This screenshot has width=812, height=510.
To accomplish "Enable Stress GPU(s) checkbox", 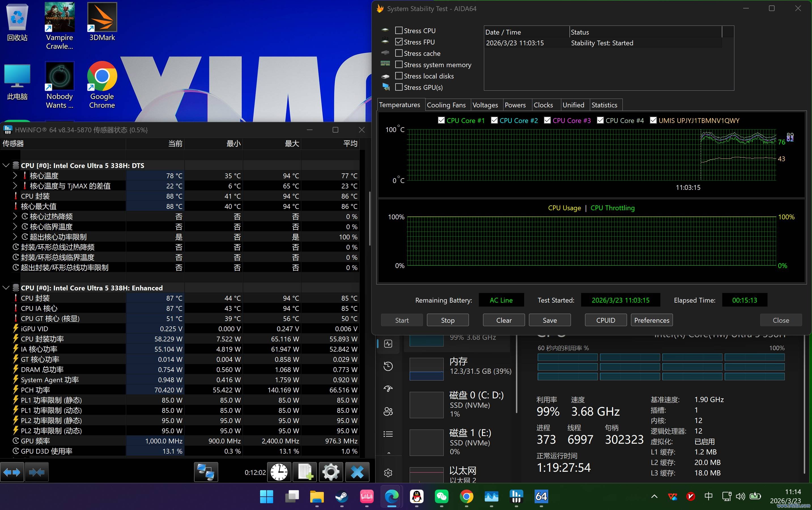I will (399, 87).
